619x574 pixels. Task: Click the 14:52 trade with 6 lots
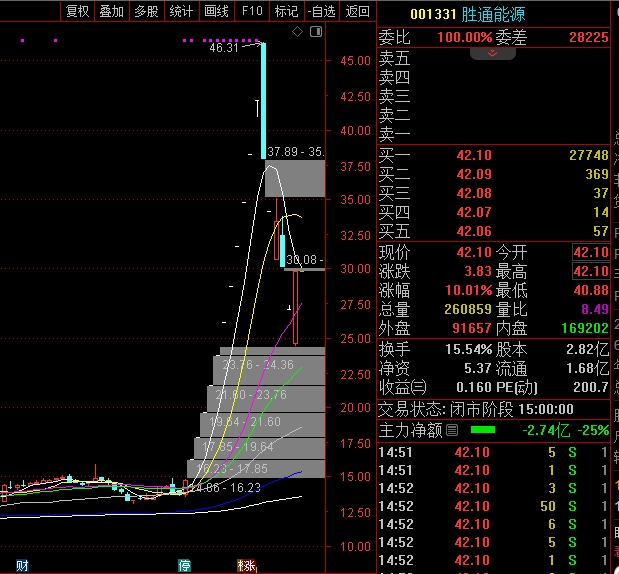[492, 524]
